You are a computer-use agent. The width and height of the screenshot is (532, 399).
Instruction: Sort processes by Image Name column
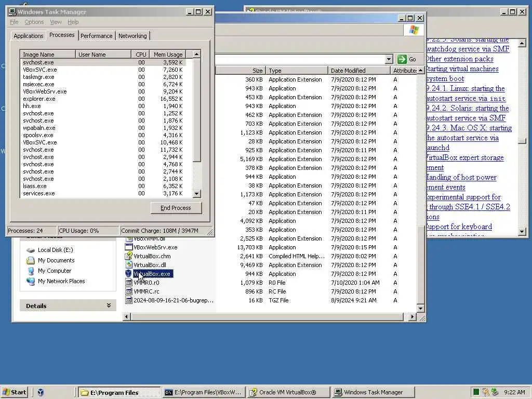(x=48, y=54)
